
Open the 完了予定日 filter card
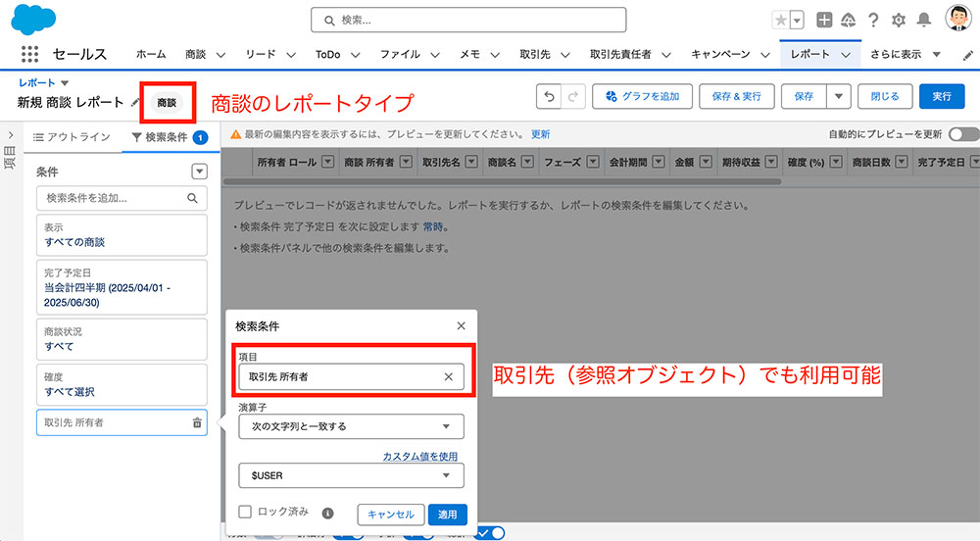coord(122,288)
